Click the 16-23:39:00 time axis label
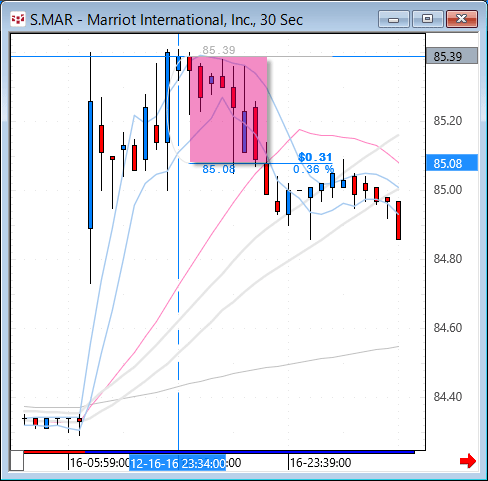 [x=320, y=463]
